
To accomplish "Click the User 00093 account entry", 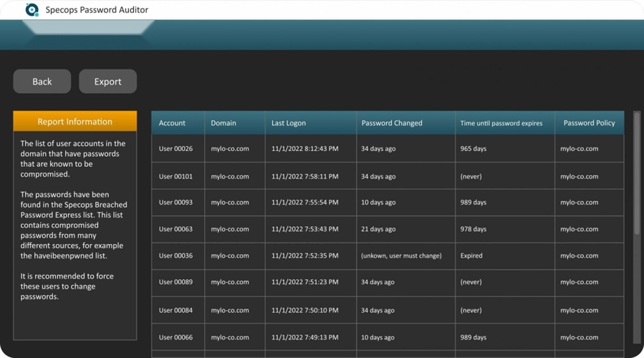I will click(176, 203).
